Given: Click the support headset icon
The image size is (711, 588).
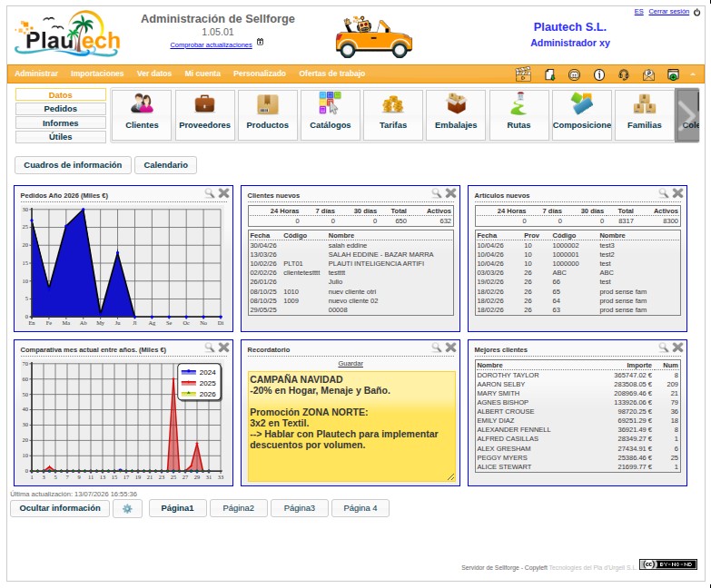Looking at the screenshot, I should pos(624,74).
